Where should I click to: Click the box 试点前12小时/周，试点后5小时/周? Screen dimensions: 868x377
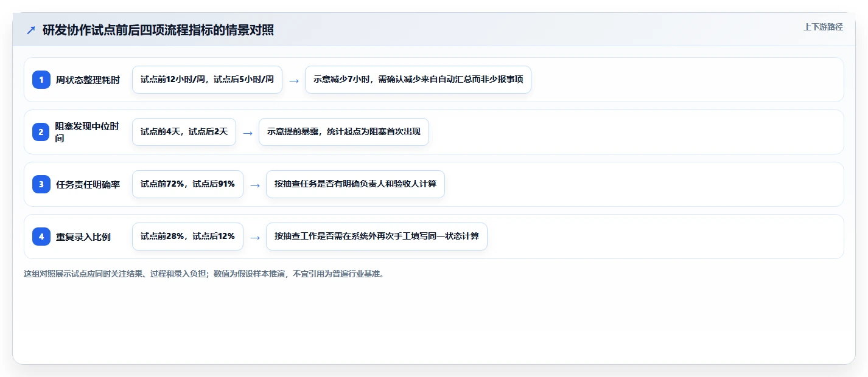(207, 80)
